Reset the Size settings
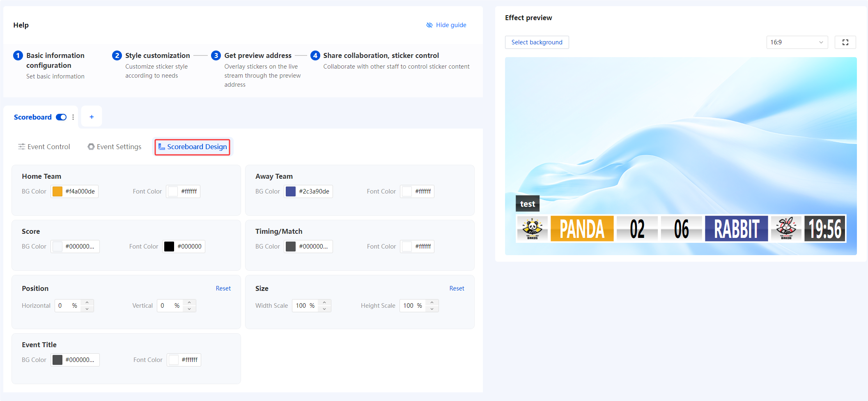This screenshot has width=868, height=401. pos(457,288)
